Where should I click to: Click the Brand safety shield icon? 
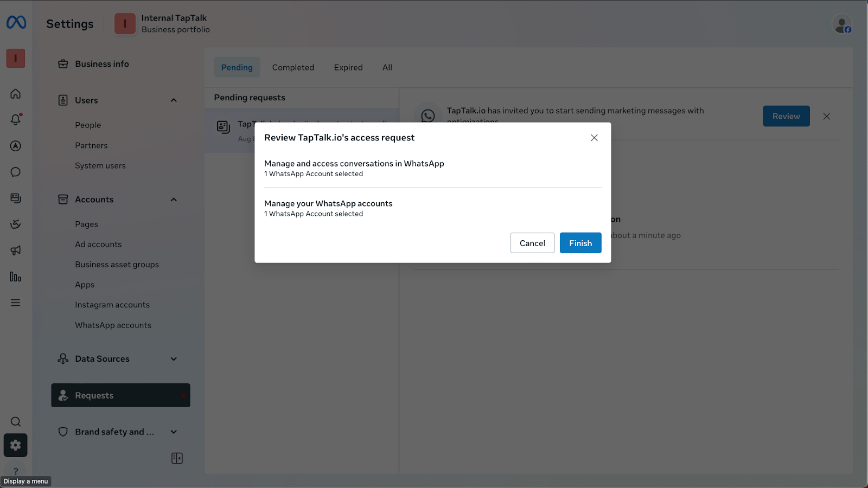click(x=63, y=432)
